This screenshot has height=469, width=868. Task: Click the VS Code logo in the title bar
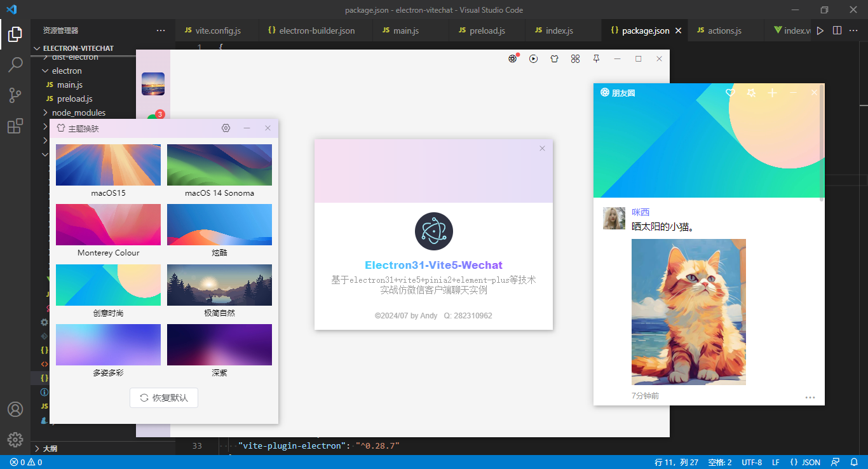click(11, 10)
